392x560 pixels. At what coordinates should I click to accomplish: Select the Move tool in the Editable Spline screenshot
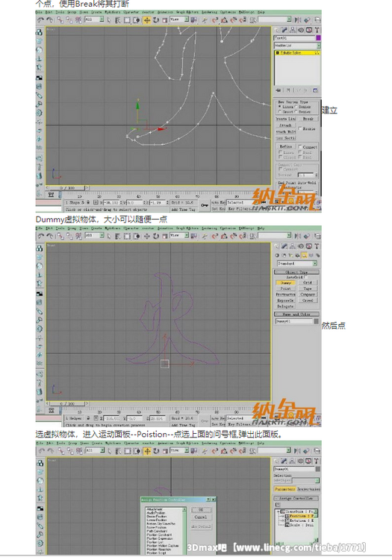point(147,20)
